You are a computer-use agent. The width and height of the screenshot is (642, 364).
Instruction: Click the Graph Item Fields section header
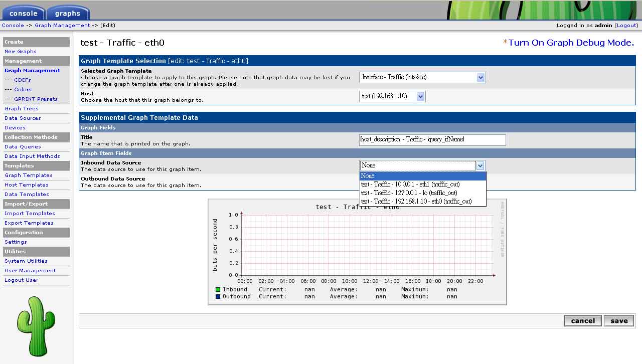click(357, 153)
